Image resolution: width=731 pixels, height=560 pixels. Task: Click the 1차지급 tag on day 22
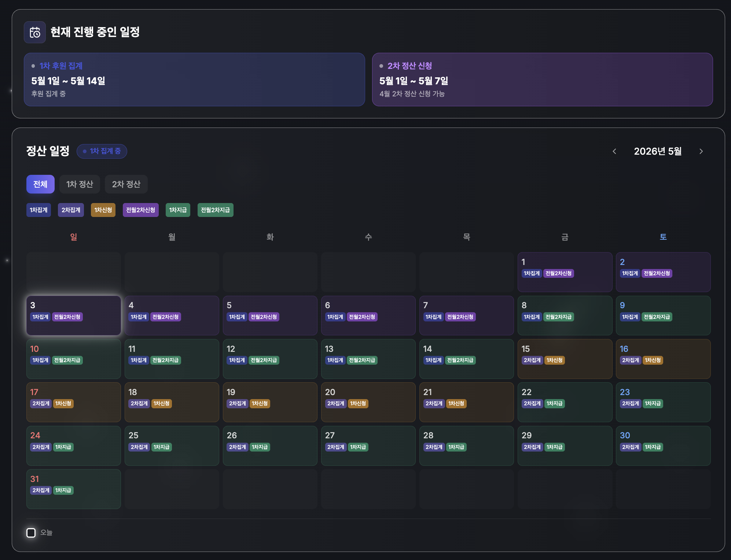pos(554,404)
